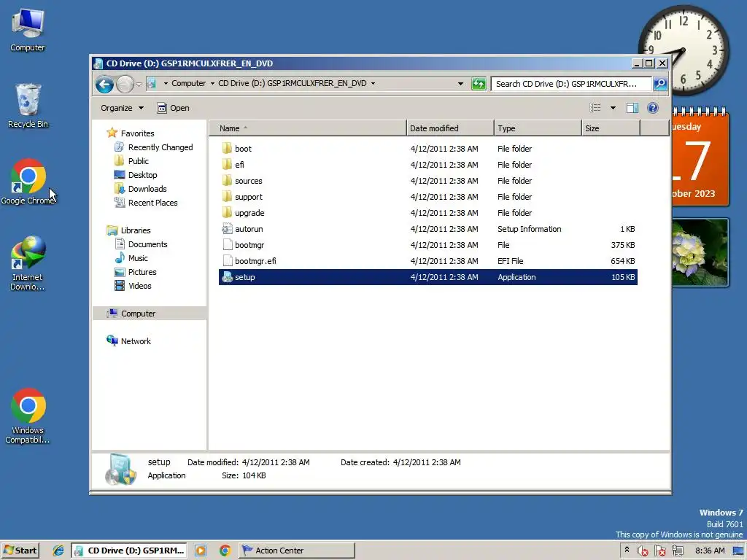Open the Organize menu
This screenshot has width=747, height=560.
coord(122,108)
